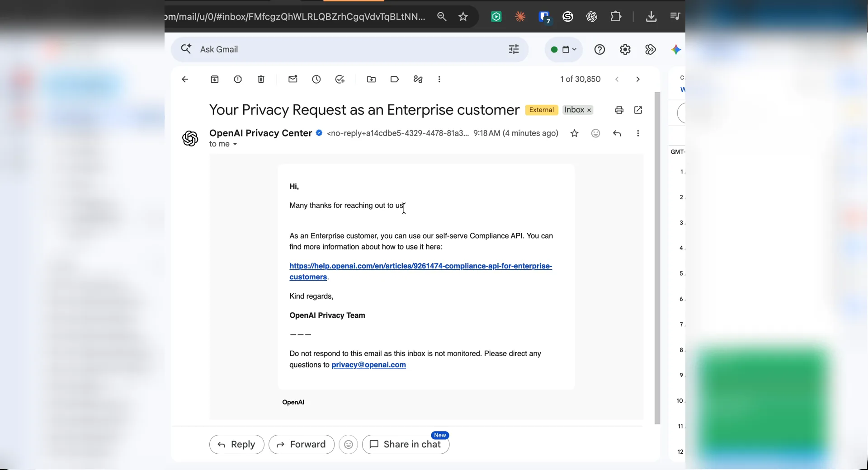
Task: Reply using the arrow in message header
Action: (x=617, y=133)
